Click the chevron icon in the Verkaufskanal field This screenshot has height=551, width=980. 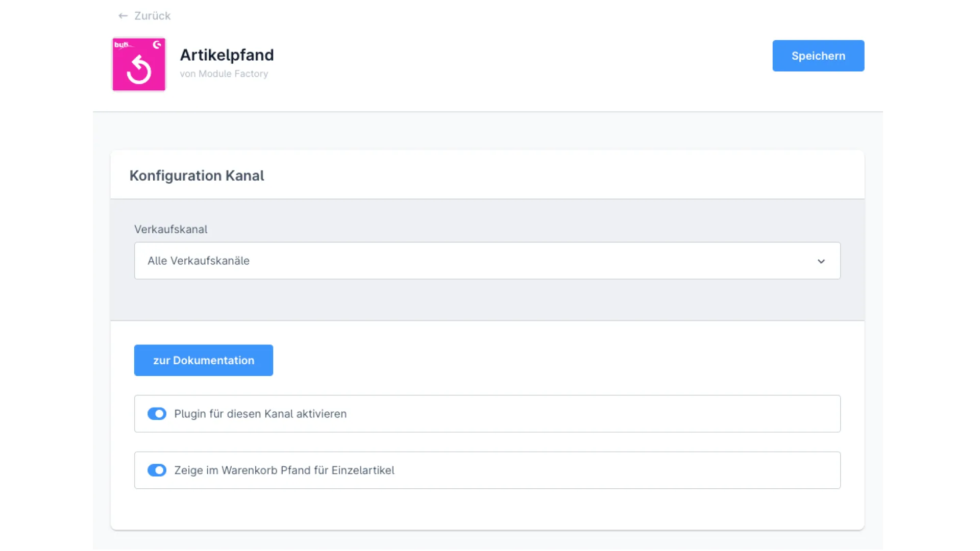point(821,261)
